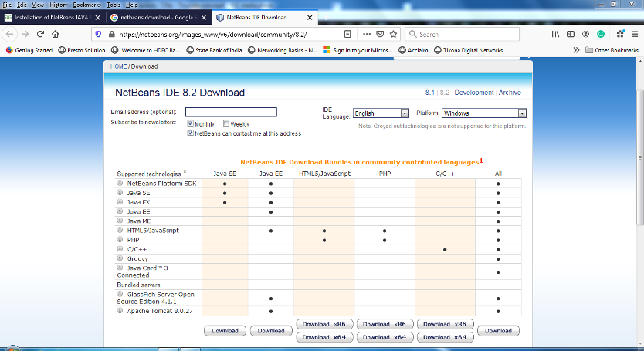Switch to netbeans download Google tab

pos(159,18)
